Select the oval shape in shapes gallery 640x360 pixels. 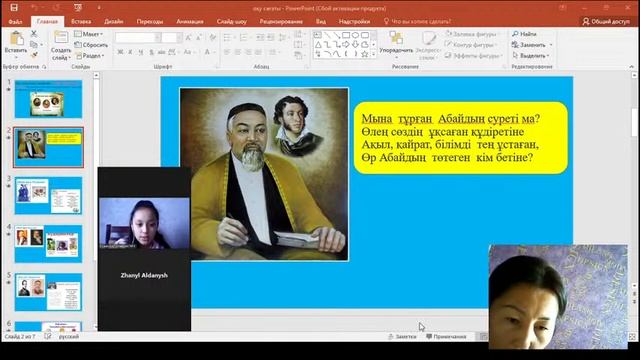(355, 35)
